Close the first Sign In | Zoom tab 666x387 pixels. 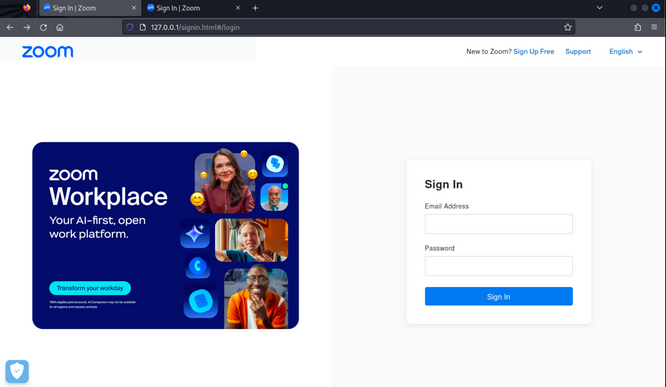click(134, 8)
